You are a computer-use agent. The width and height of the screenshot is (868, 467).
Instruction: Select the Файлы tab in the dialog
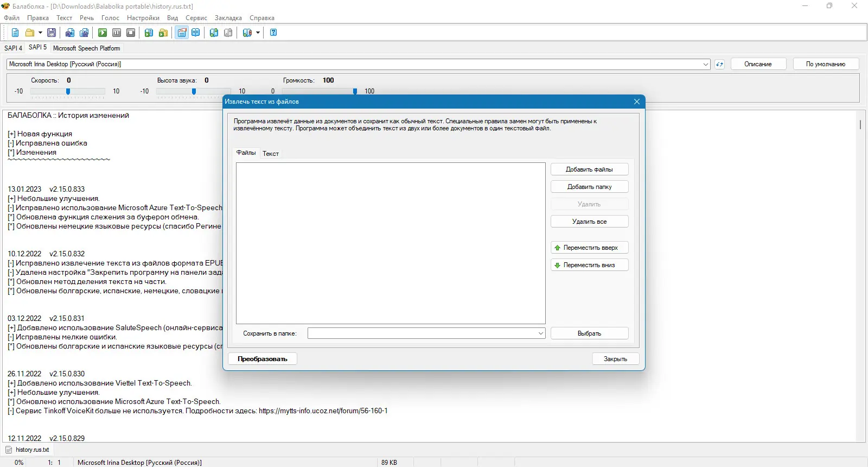246,153
